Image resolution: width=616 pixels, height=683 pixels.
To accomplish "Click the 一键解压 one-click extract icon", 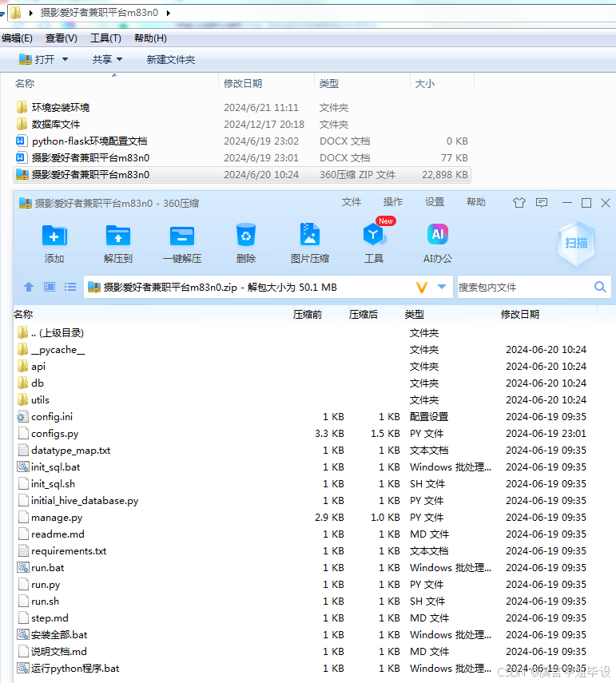I will coord(181,236).
